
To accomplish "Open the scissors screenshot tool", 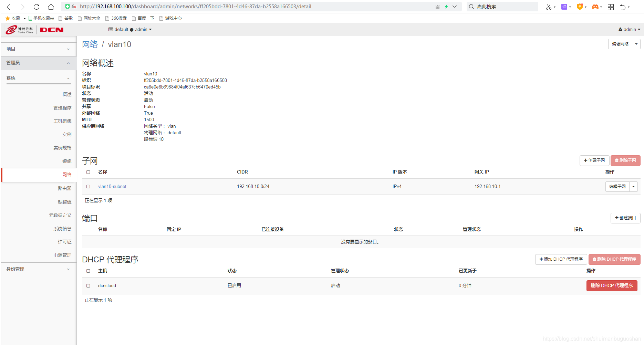I will click(549, 7).
